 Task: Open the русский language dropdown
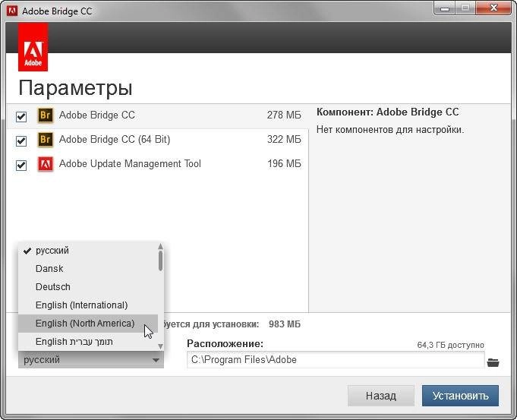pos(91,360)
